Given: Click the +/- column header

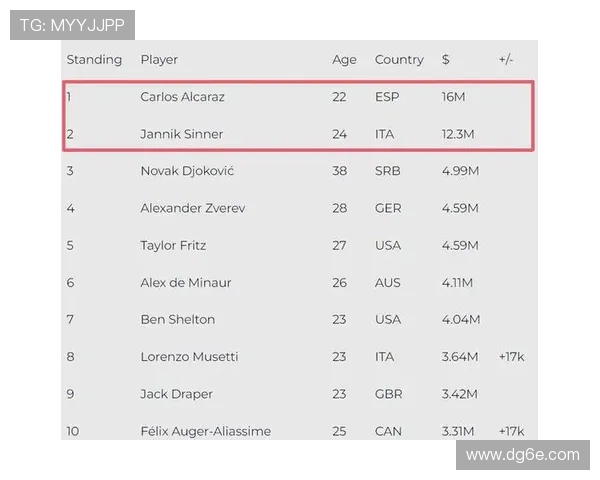Looking at the screenshot, I should tap(505, 60).
